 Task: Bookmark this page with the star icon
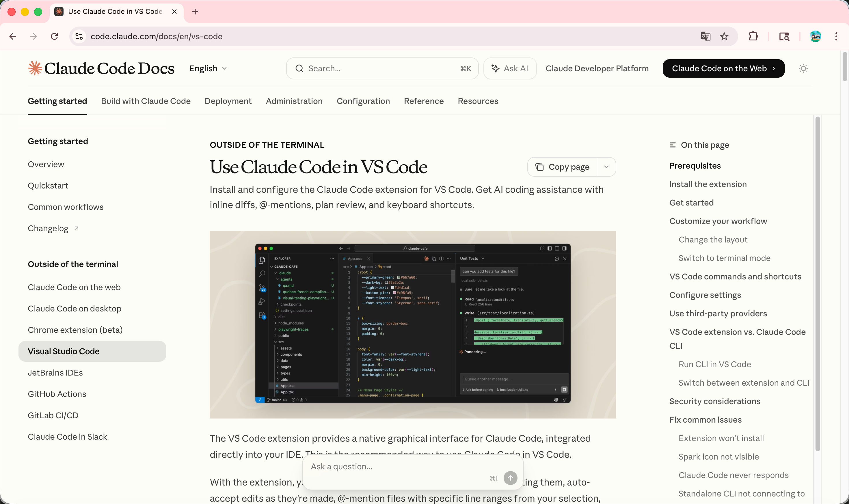(724, 36)
